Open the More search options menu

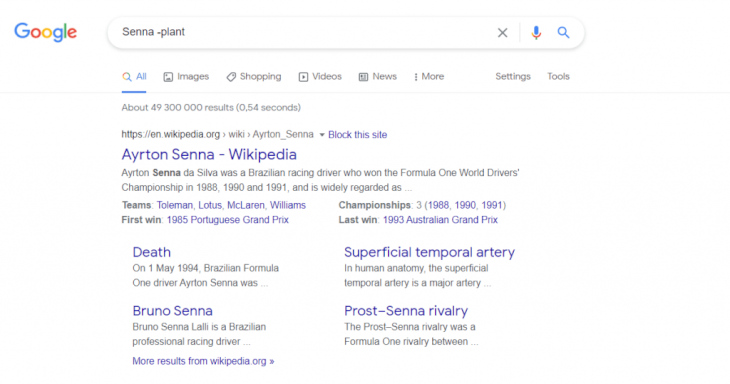(429, 77)
